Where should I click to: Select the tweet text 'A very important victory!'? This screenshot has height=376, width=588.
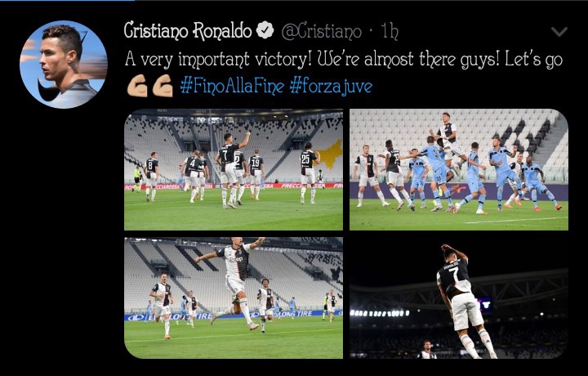coord(218,60)
